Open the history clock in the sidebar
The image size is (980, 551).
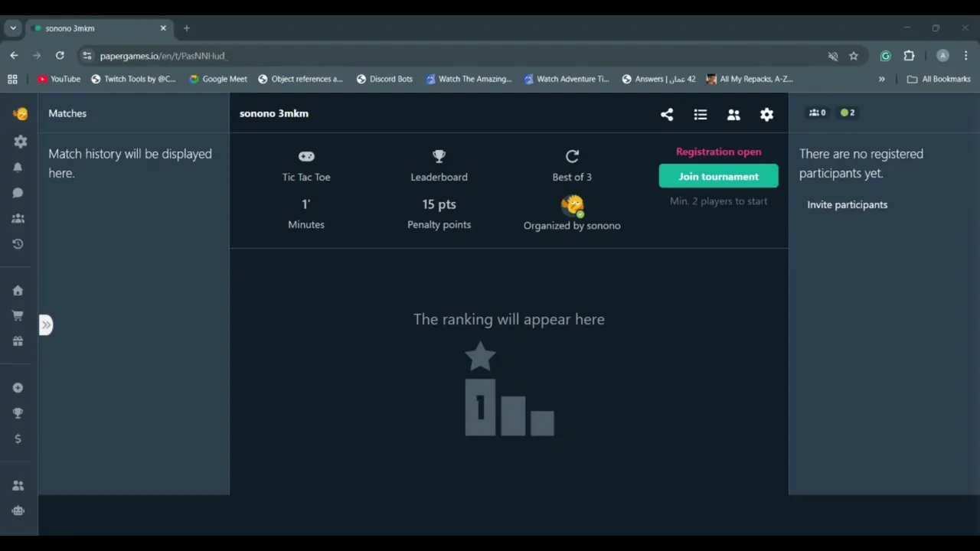[18, 244]
